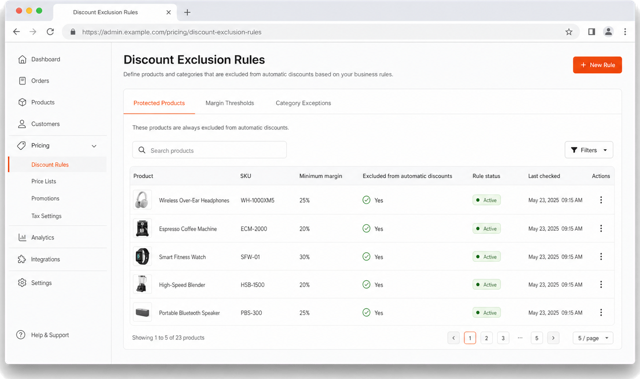
Task: Close the Discount Exclusion Rules tab
Action: click(x=168, y=12)
